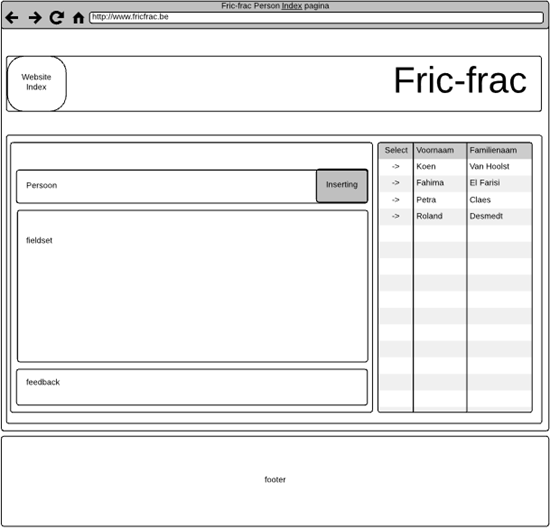
Task: Select Fahima's row arrow
Action: pyautogui.click(x=396, y=183)
